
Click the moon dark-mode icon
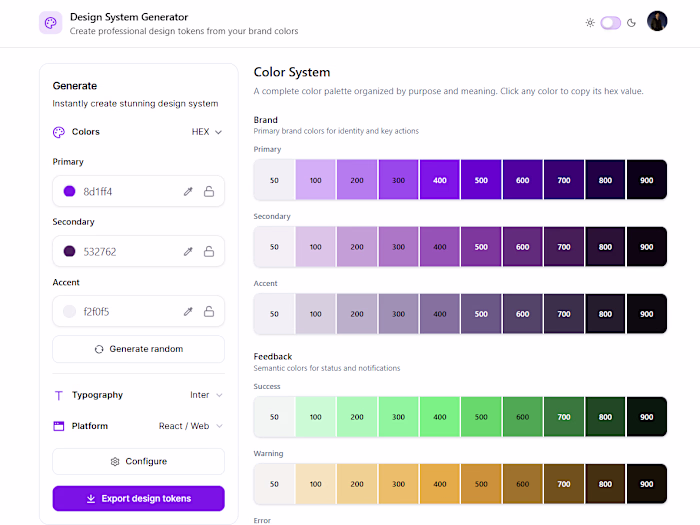coord(631,23)
